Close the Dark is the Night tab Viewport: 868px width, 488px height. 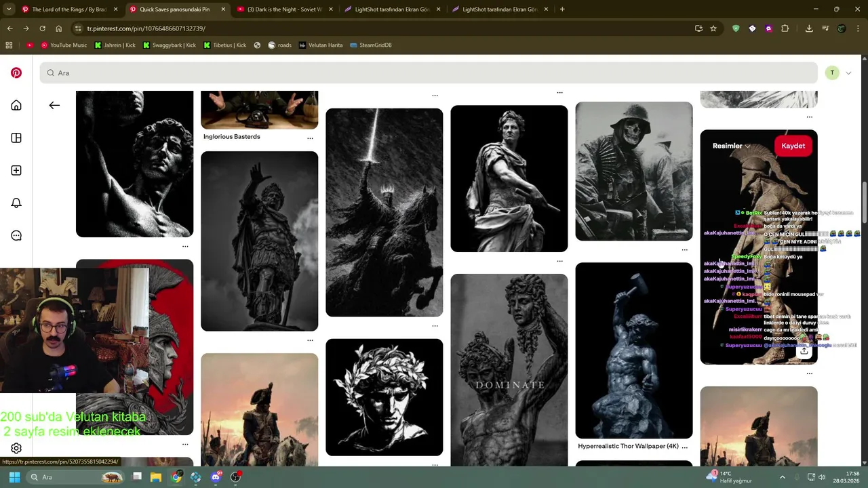point(331,9)
